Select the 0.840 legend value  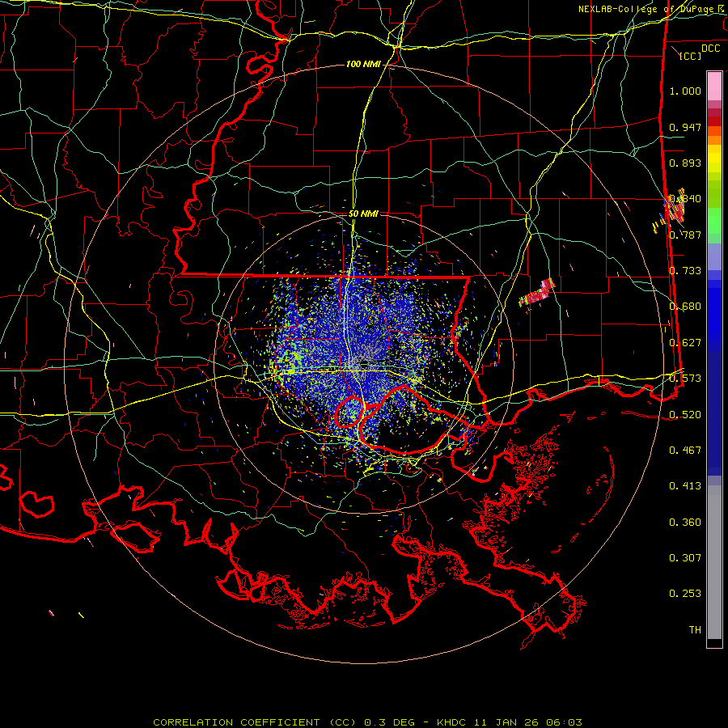tap(685, 199)
